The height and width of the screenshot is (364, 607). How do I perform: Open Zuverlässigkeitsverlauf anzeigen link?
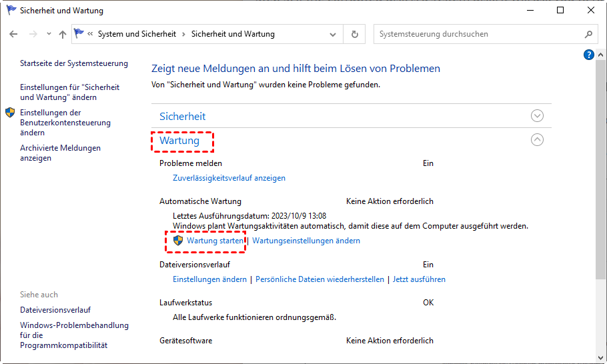pyautogui.click(x=229, y=178)
